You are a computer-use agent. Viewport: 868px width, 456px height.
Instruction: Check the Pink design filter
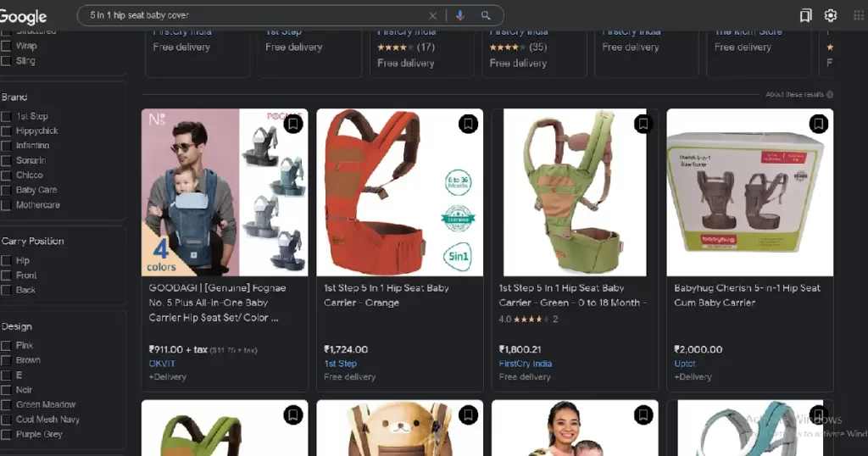[6, 345]
